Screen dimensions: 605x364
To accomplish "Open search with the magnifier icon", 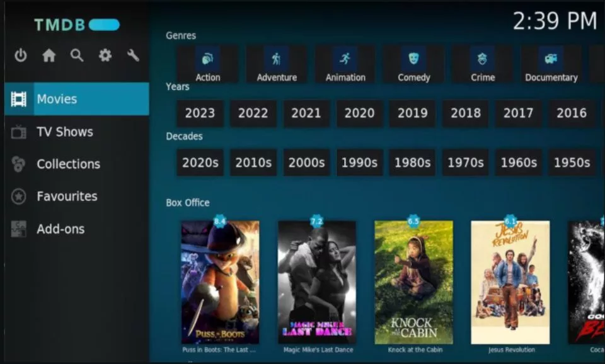I will click(77, 55).
